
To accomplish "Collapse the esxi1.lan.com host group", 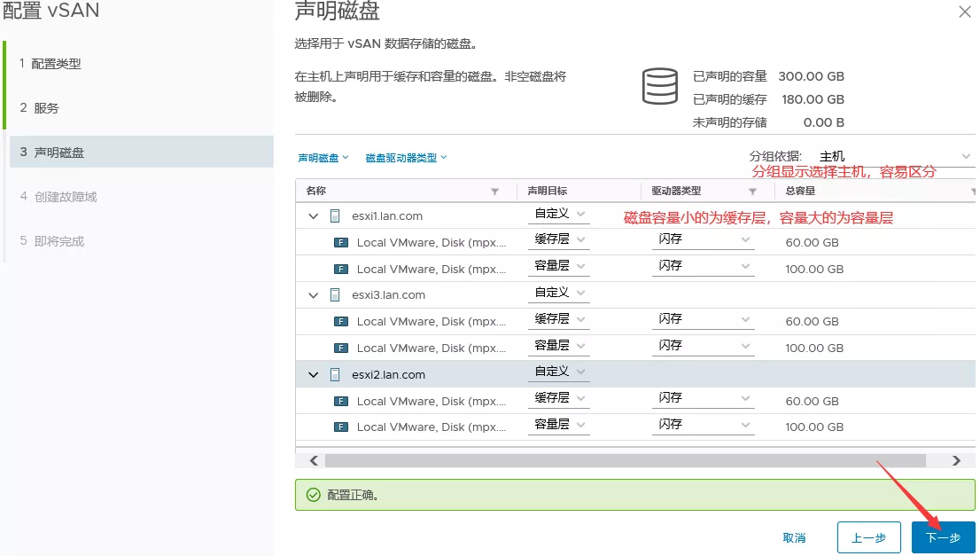I will coord(313,215).
